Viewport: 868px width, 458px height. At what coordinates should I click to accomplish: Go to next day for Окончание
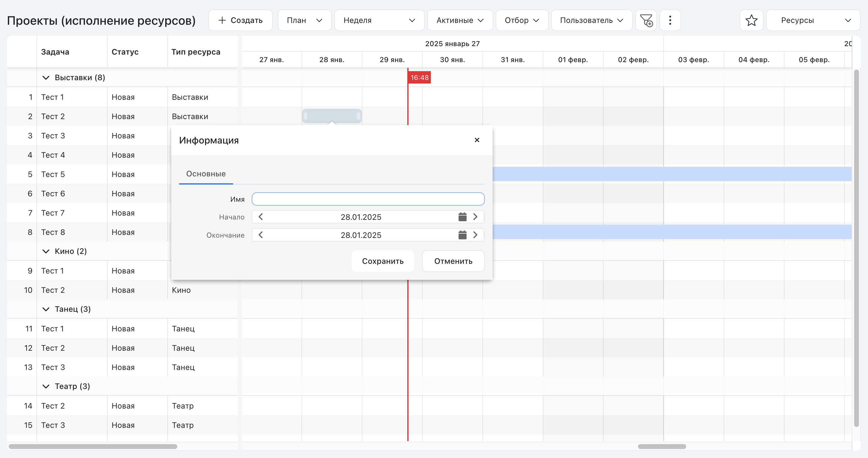(475, 235)
